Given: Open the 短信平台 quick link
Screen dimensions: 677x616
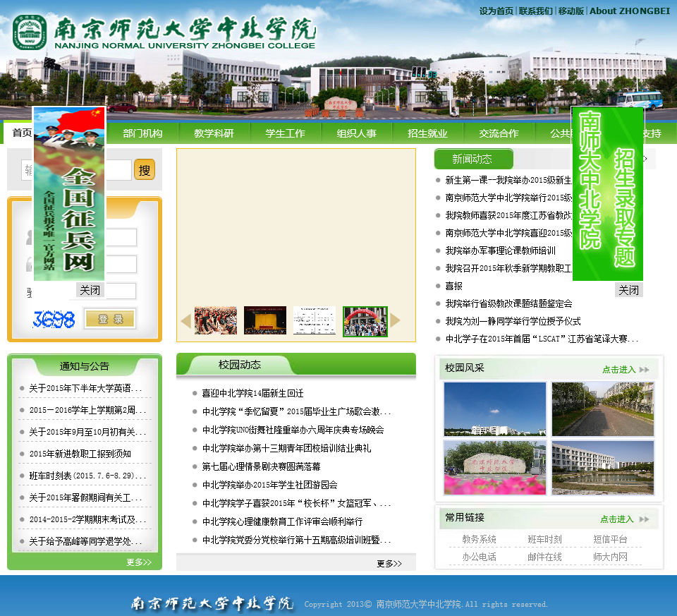Looking at the screenshot, I should [x=610, y=539].
